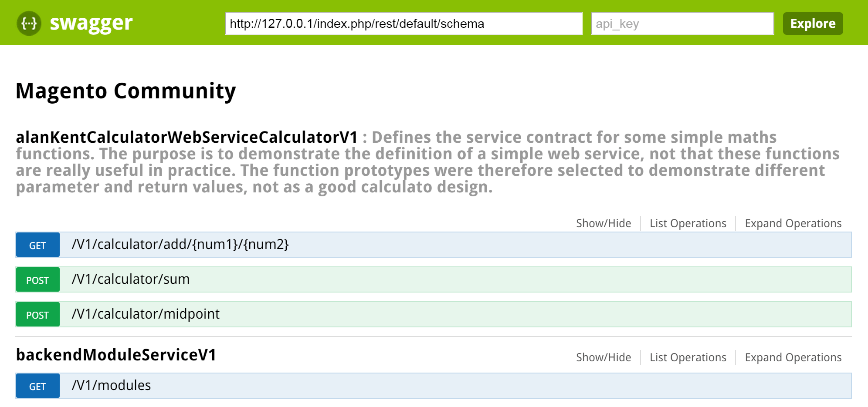
Task: Focus the schema URL input field
Action: point(403,24)
